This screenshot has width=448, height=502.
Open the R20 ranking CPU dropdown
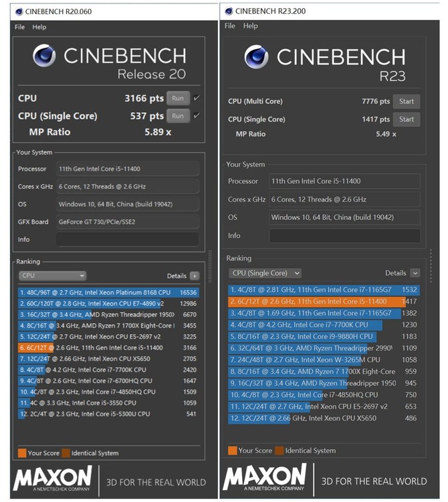point(53,275)
